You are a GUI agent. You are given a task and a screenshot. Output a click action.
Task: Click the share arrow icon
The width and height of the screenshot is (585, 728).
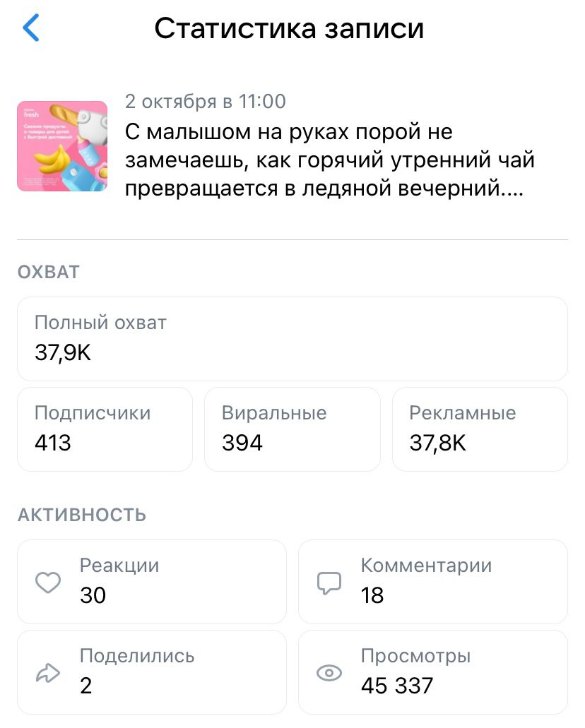(47, 674)
